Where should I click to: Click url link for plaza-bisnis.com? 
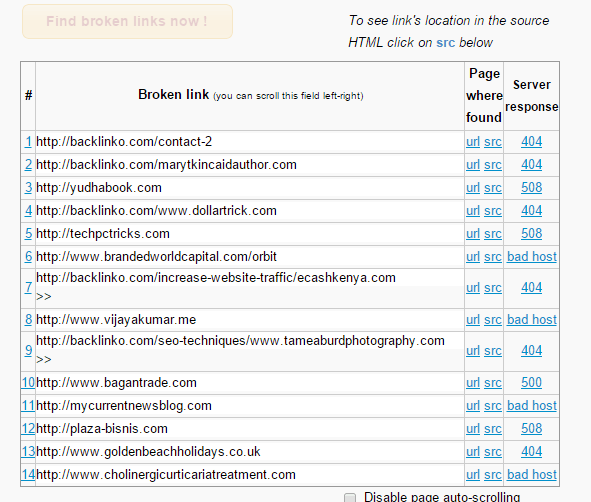coord(473,429)
